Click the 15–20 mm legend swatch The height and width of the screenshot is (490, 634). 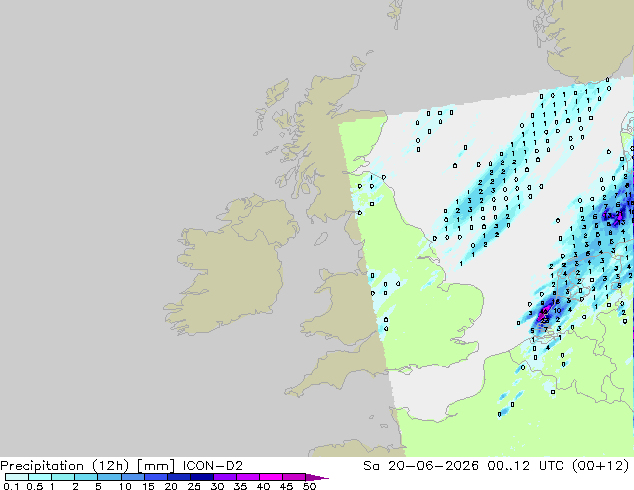[155, 477]
